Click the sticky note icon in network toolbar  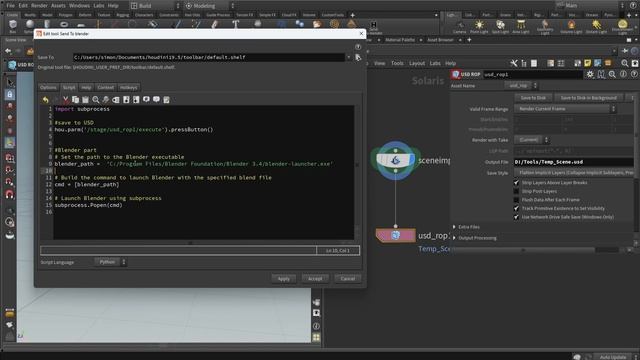click(x=587, y=63)
